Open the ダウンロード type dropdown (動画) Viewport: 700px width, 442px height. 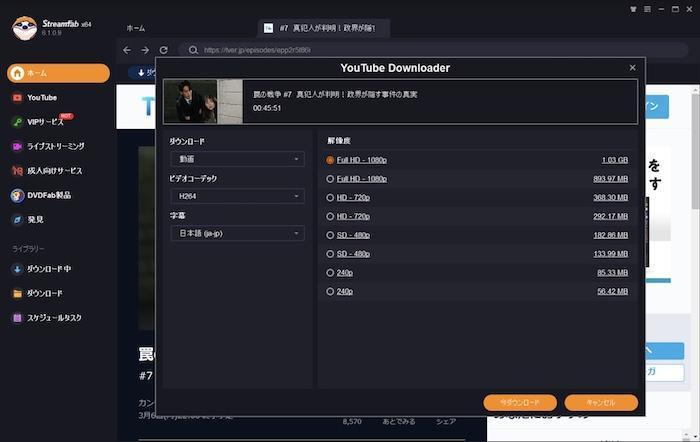[238, 159]
